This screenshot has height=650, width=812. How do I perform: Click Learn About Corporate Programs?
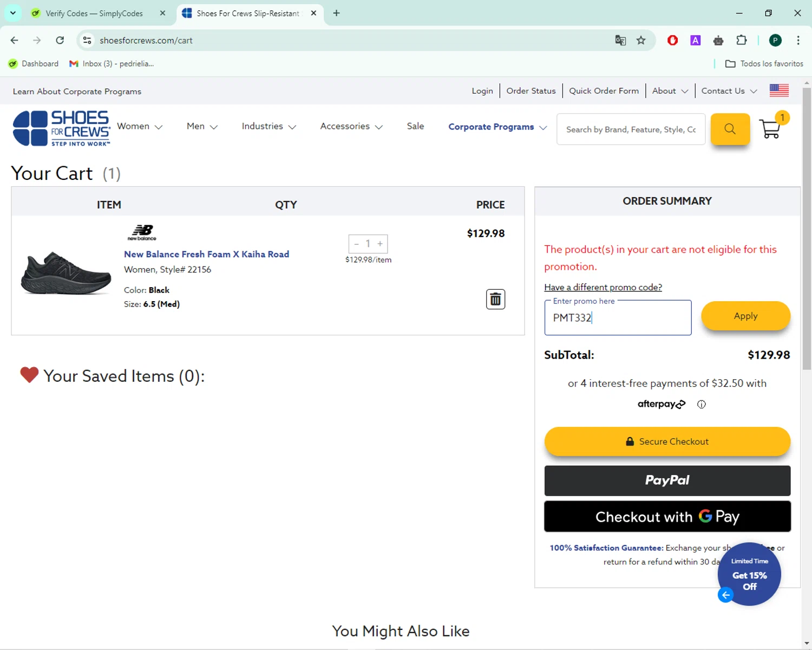77,92
